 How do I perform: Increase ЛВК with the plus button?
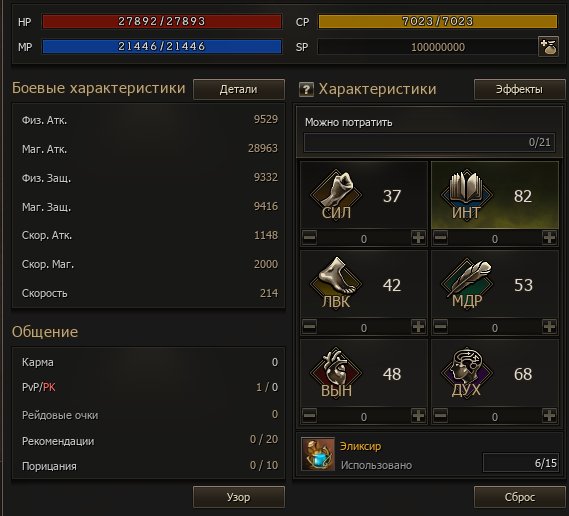point(418,327)
